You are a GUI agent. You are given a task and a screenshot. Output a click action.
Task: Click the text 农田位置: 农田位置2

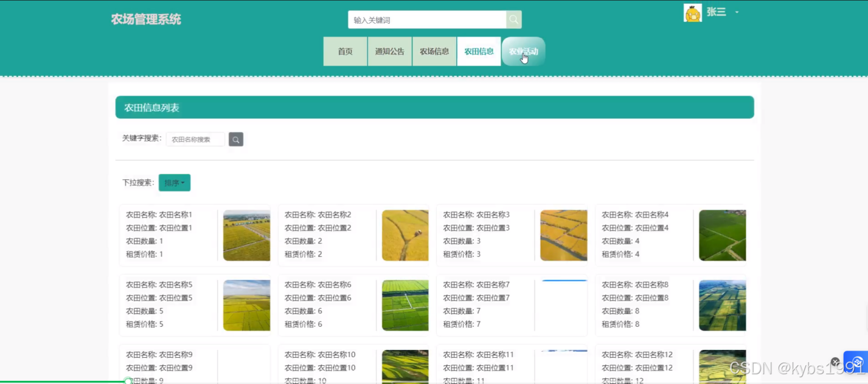pos(318,228)
